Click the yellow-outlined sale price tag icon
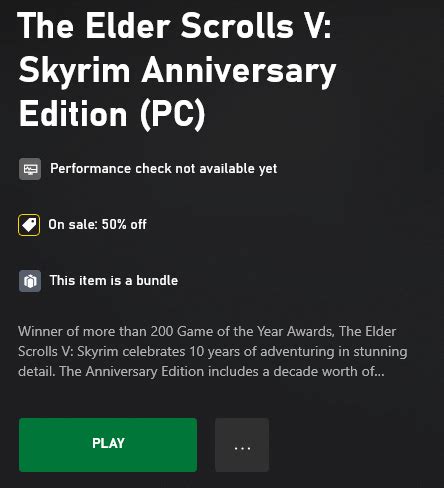Screen dimensions: 444x488 [x=29, y=225]
